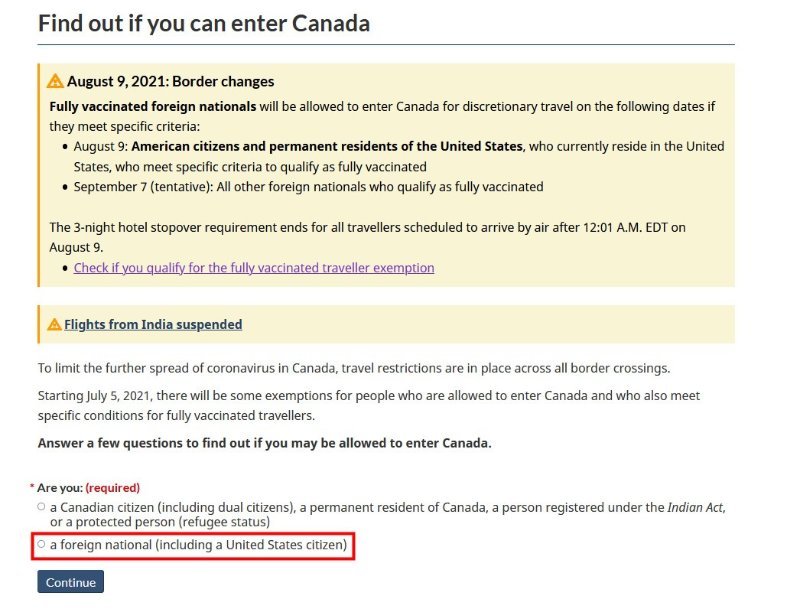Click the warning icon next to Flights from India
The height and width of the screenshot is (612, 800).
54,324
